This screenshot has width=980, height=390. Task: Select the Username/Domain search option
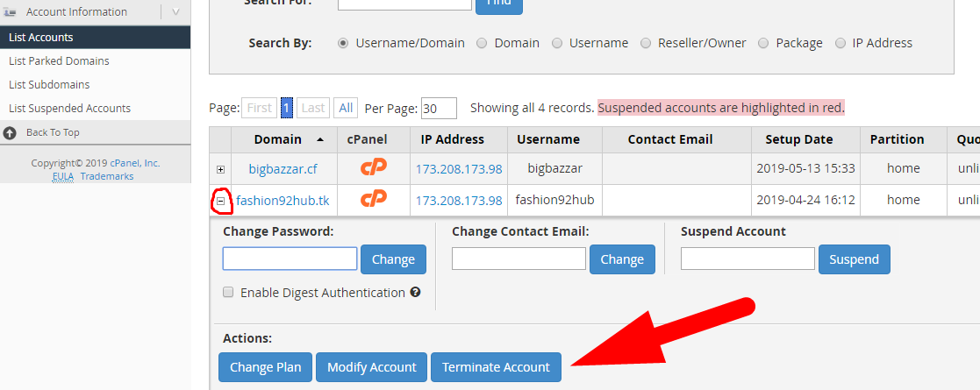click(x=343, y=43)
